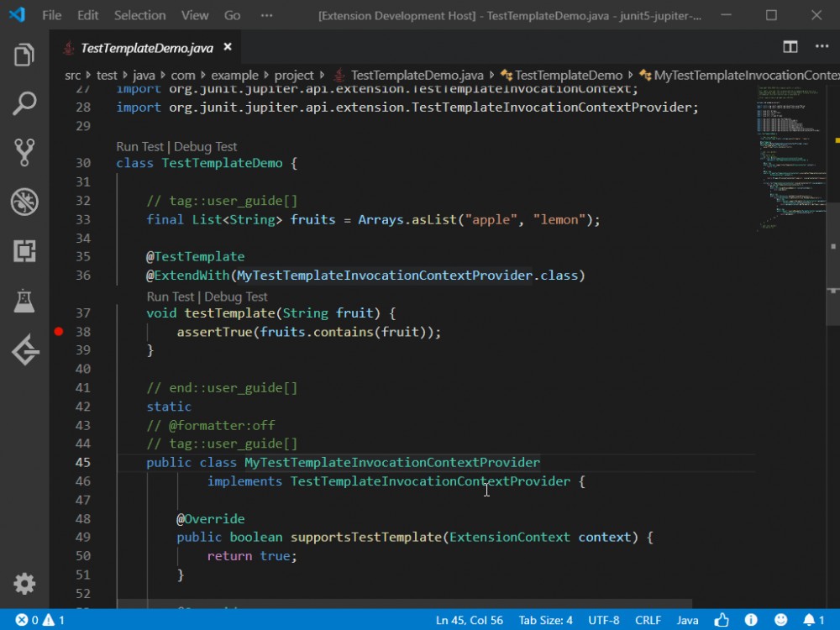Open the Testing beaker view

point(23,301)
